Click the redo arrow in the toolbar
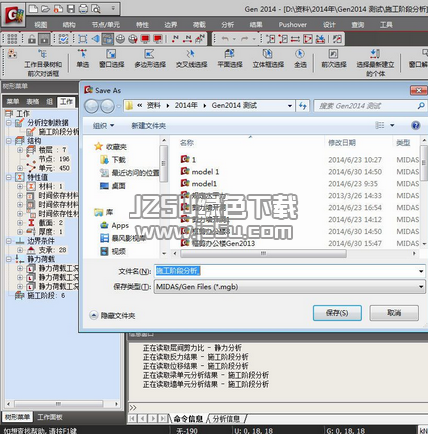This screenshot has height=434, width=428. (245, 39)
